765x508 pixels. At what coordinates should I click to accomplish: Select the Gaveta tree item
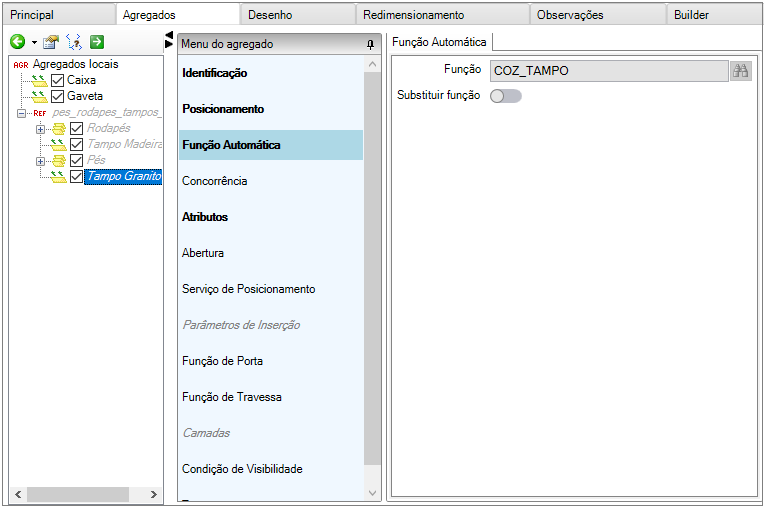(x=85, y=96)
